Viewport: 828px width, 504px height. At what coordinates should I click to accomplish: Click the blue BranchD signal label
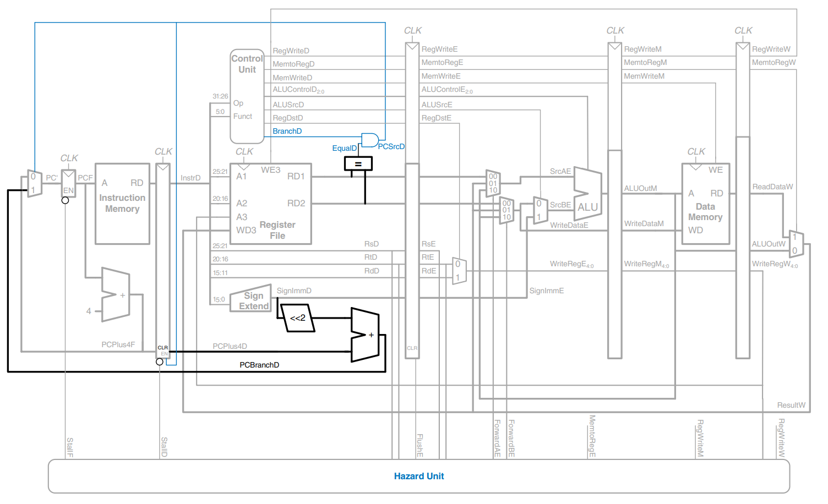287,131
